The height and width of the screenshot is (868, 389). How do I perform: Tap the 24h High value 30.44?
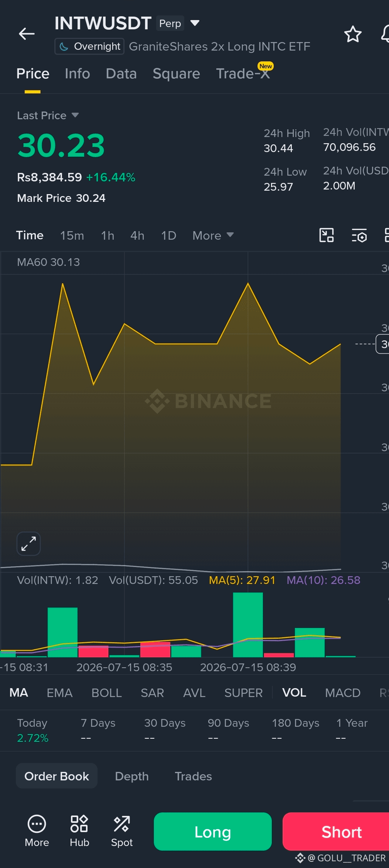click(278, 148)
